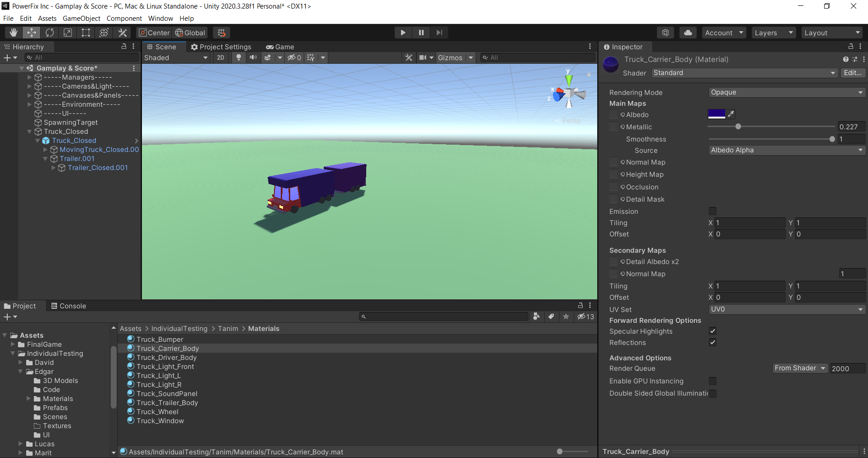Screen dimensions: 868x458
Task: Lock the Inspector panel
Action: pyautogui.click(x=850, y=47)
